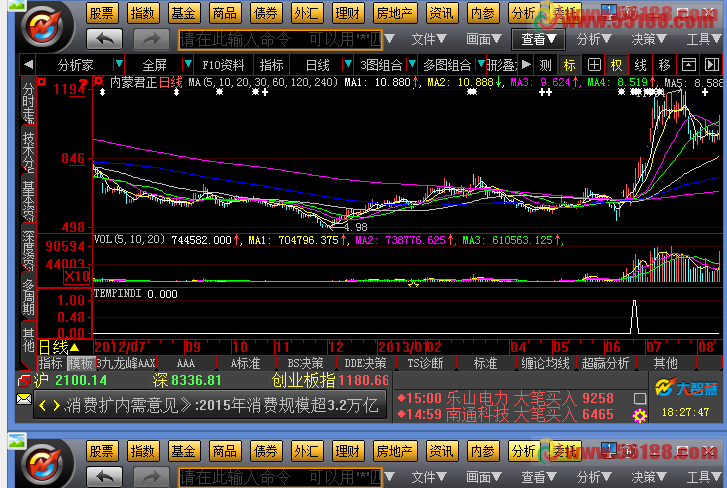
Task: Click the upper window's command input box
Action: pyautogui.click(x=280, y=40)
